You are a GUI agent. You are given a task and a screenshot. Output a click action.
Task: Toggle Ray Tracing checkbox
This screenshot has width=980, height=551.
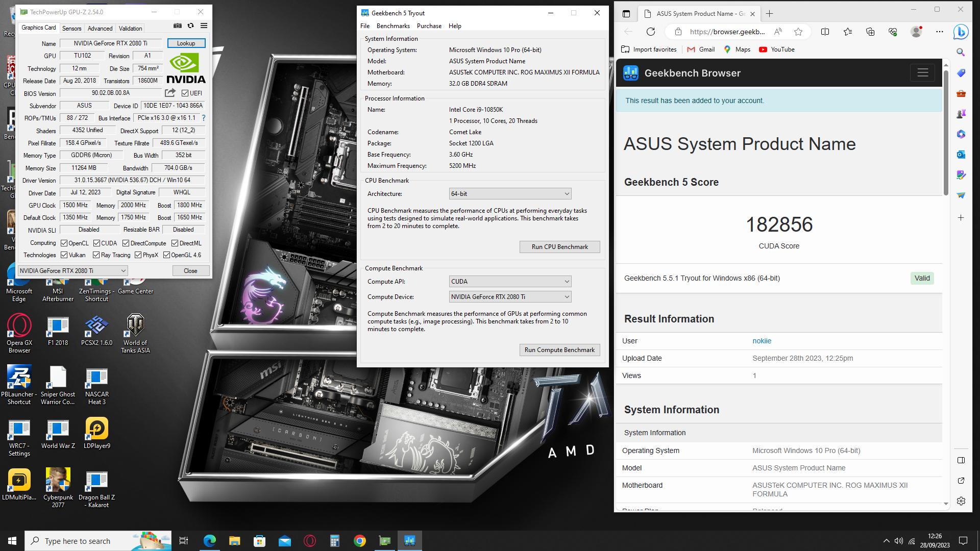96,255
